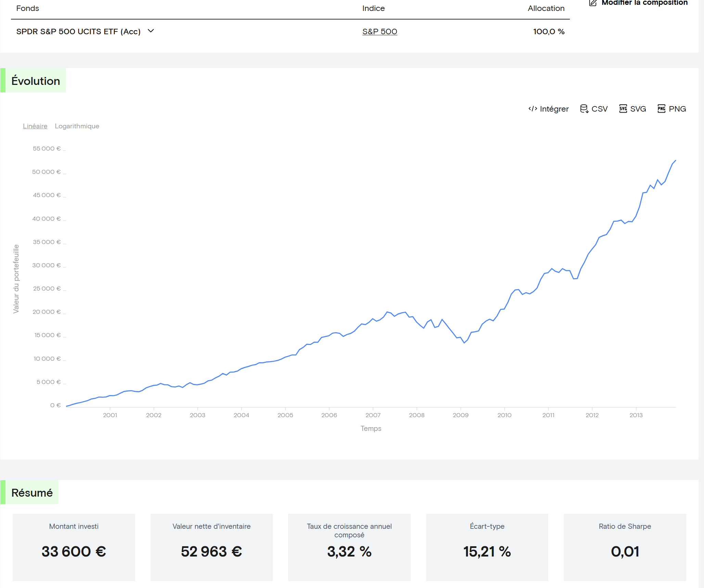704x588 pixels.
Task: Click the Allocation column header
Action: pyautogui.click(x=546, y=8)
